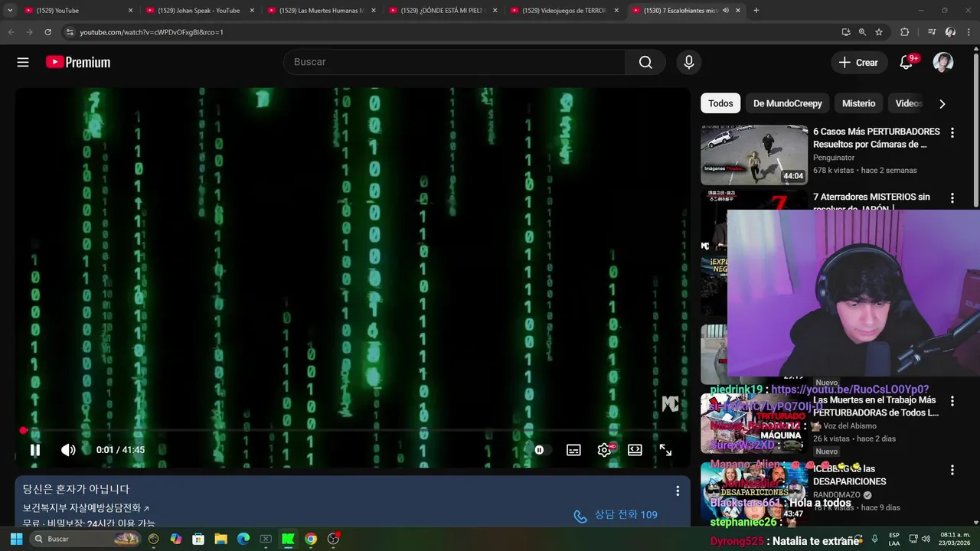980x551 pixels.
Task: Open options for Las Muertes en el Trabajo
Action: (x=952, y=401)
